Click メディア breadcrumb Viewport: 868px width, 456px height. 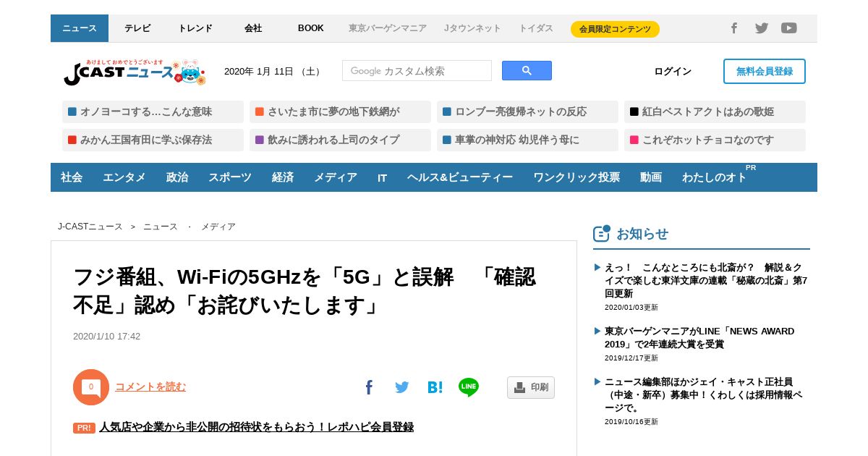coord(218,227)
